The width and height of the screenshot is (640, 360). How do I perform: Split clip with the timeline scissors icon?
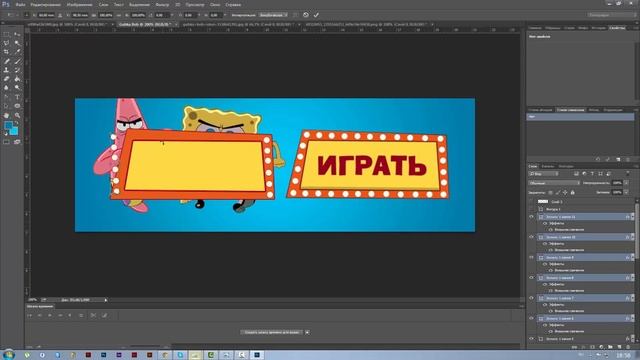point(93,315)
